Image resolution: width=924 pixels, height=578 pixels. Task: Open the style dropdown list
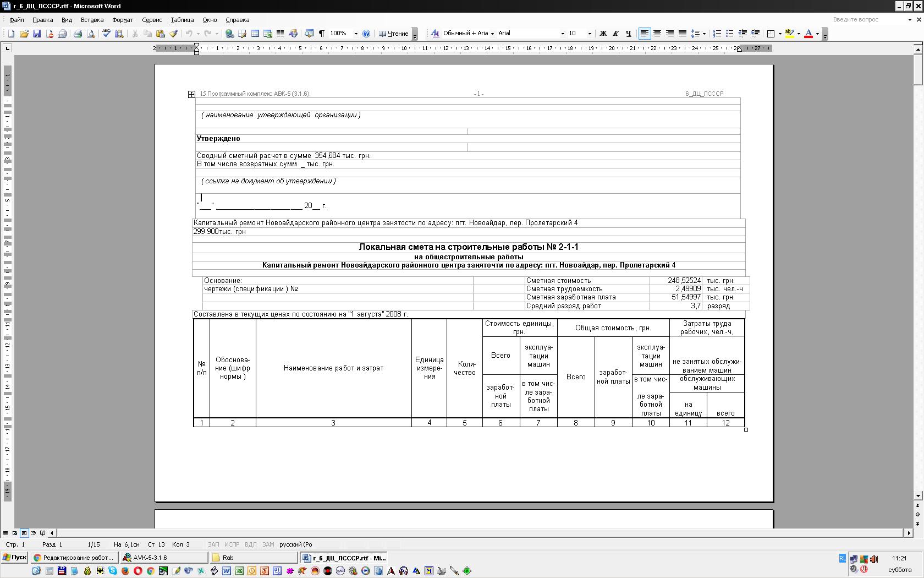(x=492, y=34)
